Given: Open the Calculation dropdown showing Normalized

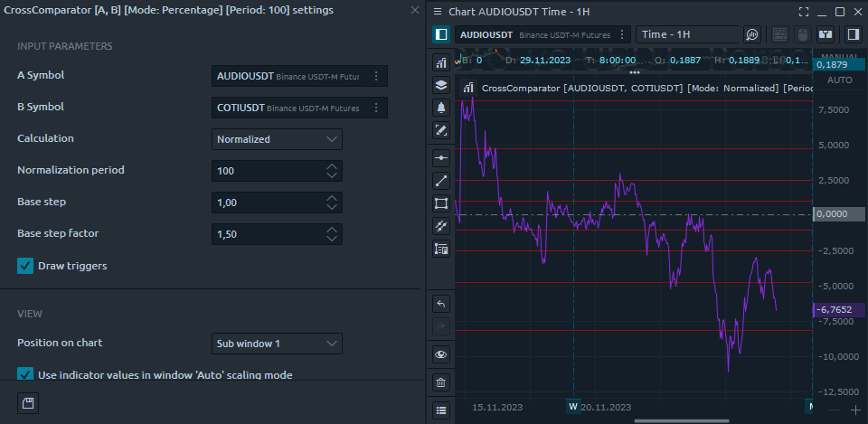Looking at the screenshot, I should point(277,139).
